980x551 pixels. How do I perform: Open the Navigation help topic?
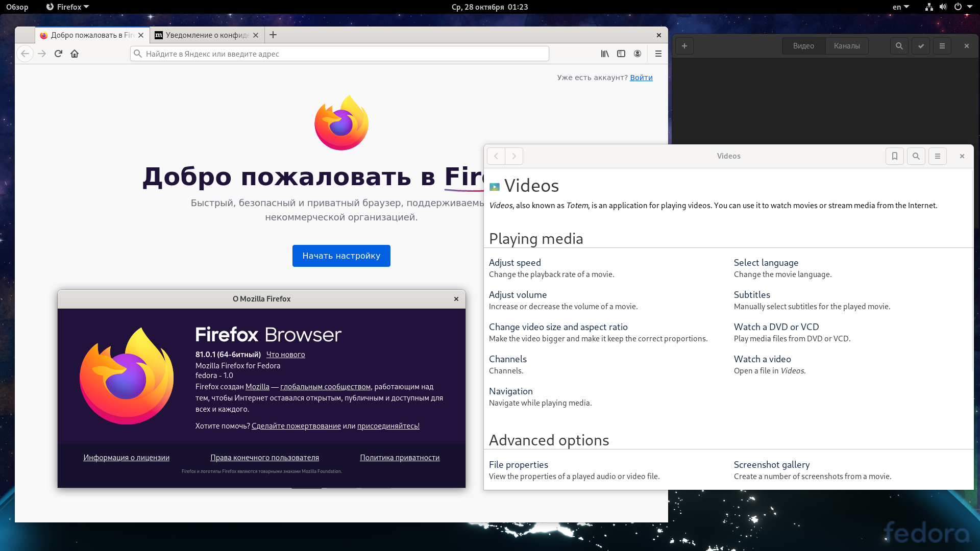click(511, 391)
